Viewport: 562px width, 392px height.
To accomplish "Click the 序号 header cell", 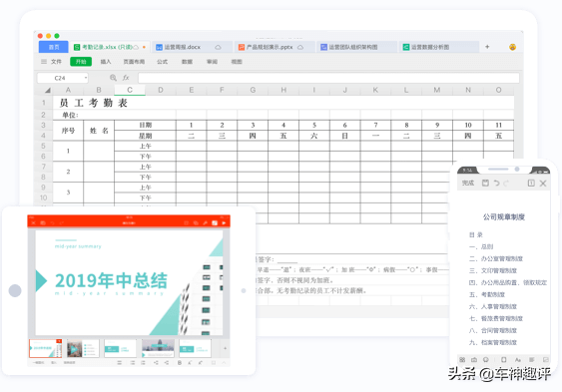I will click(68, 131).
